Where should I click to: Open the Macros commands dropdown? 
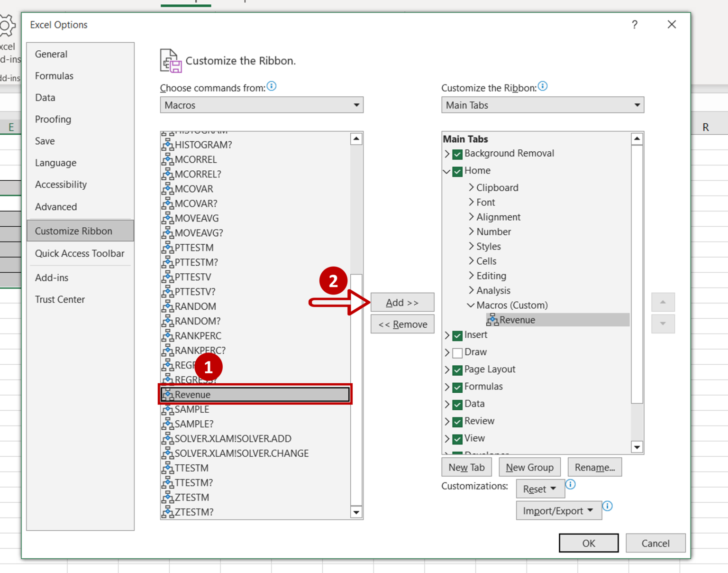point(356,105)
